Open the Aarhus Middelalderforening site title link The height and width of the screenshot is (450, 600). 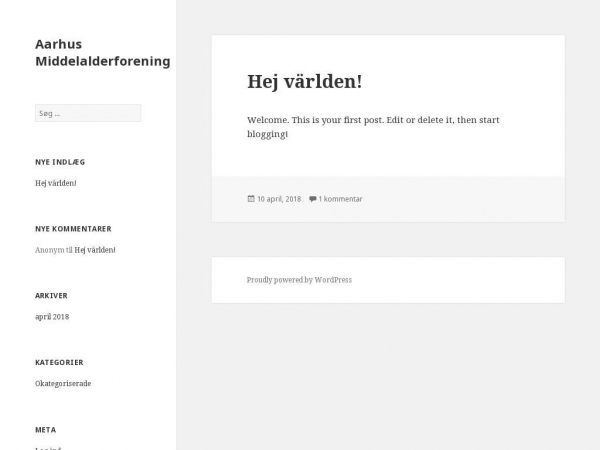[103, 52]
